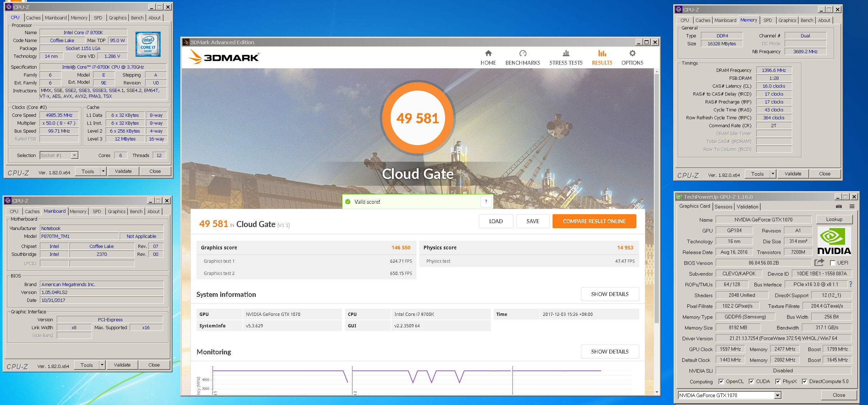Click Validate in the CPU window
868x405 pixels.
(123, 171)
